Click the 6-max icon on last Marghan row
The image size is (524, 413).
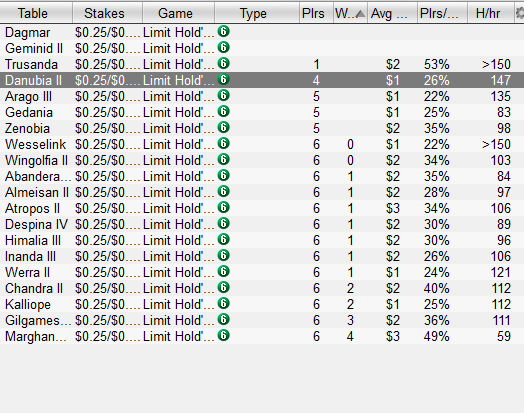223,335
